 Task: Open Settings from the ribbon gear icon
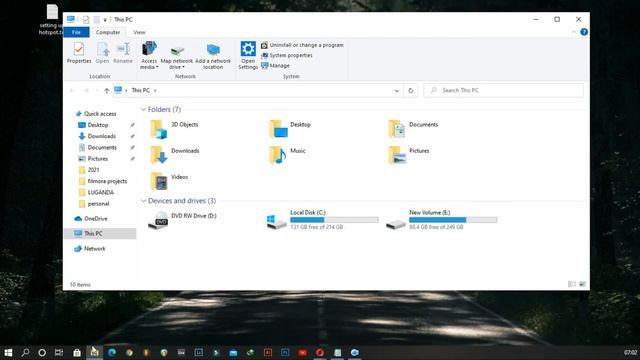click(248, 49)
